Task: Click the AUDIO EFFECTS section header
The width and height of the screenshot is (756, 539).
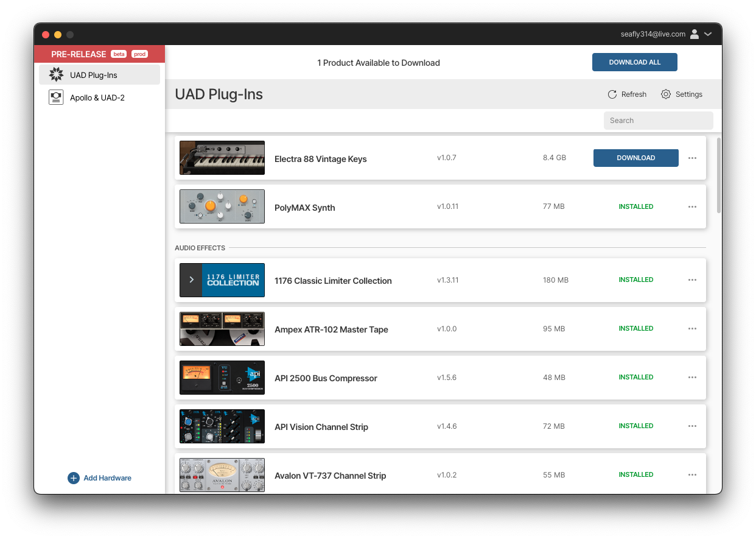Action: click(200, 248)
